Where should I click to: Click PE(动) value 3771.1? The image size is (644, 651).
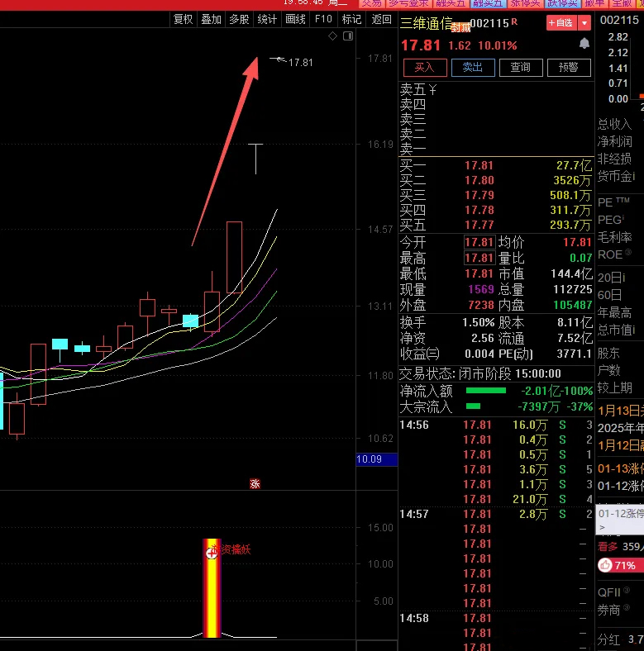tap(574, 354)
